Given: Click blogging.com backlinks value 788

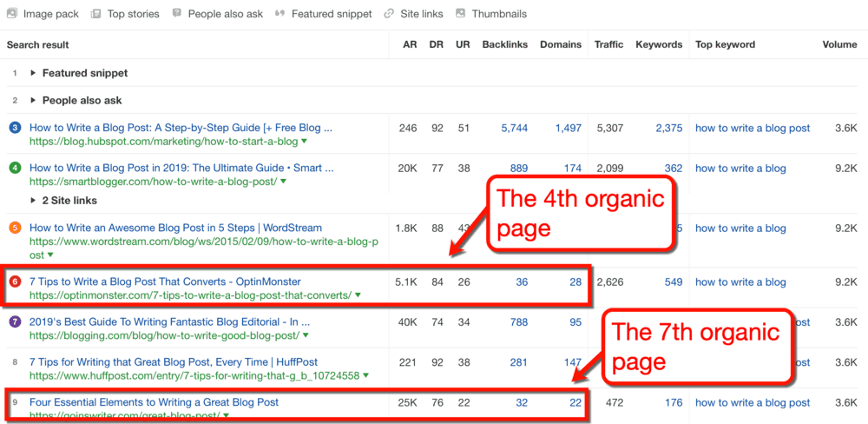Looking at the screenshot, I should pyautogui.click(x=519, y=322).
